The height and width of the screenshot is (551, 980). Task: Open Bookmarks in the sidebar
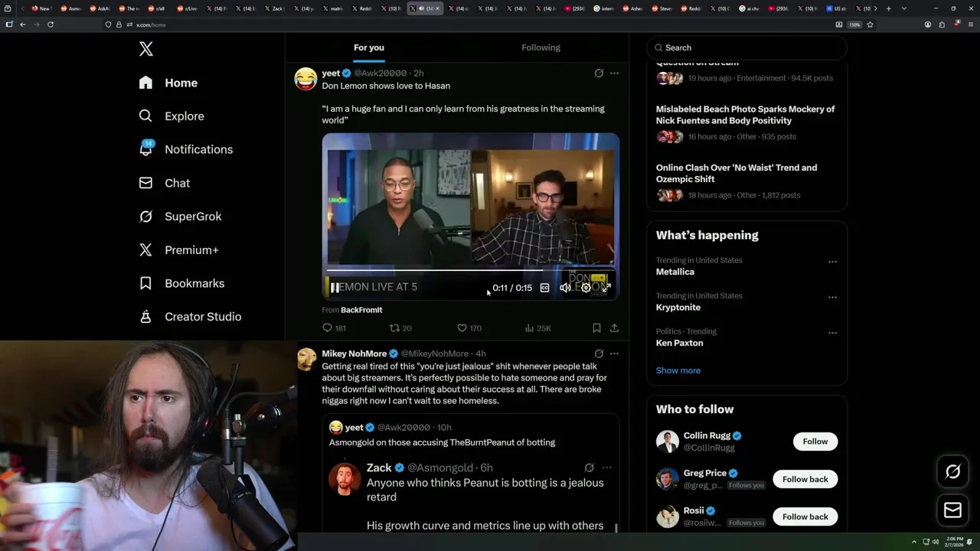(181, 283)
